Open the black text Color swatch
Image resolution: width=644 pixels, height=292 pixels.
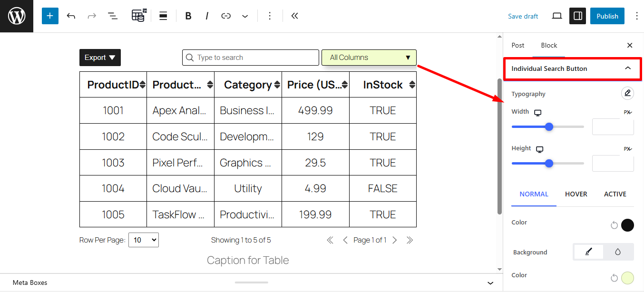tap(627, 225)
